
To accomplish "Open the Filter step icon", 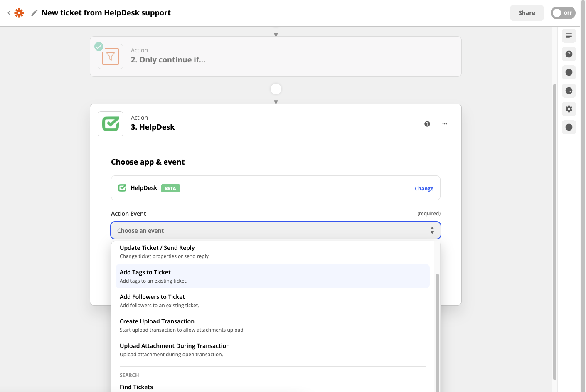I will tap(111, 57).
